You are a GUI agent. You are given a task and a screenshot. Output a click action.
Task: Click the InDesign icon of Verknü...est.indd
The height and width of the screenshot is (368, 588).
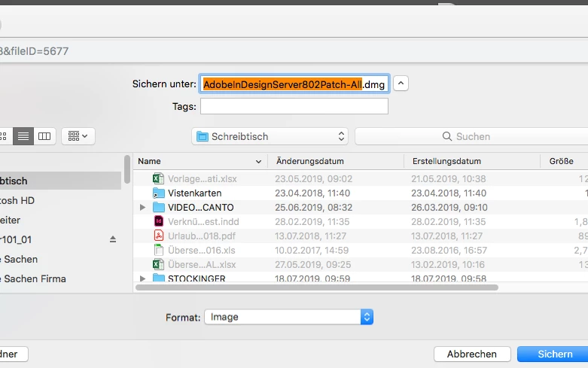(159, 221)
